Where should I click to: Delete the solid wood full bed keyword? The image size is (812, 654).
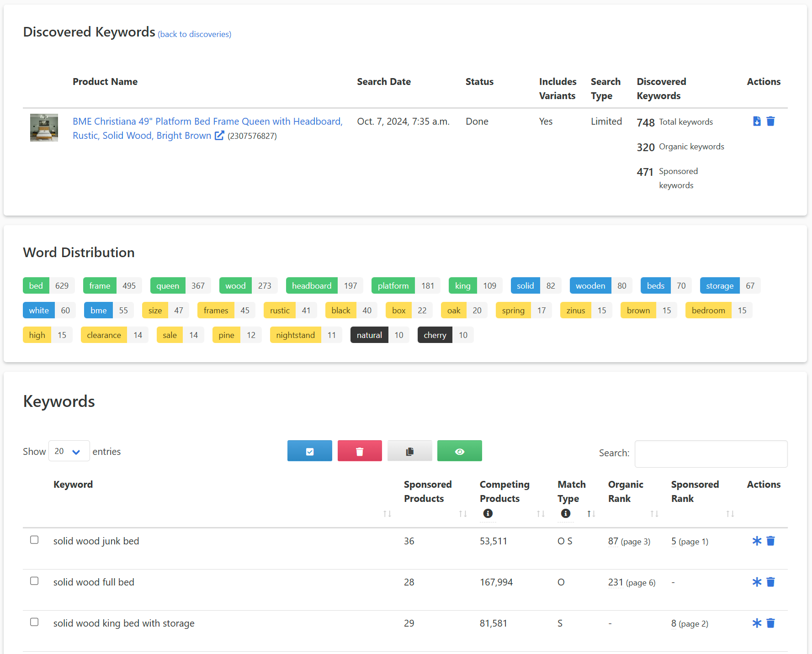pyautogui.click(x=770, y=582)
